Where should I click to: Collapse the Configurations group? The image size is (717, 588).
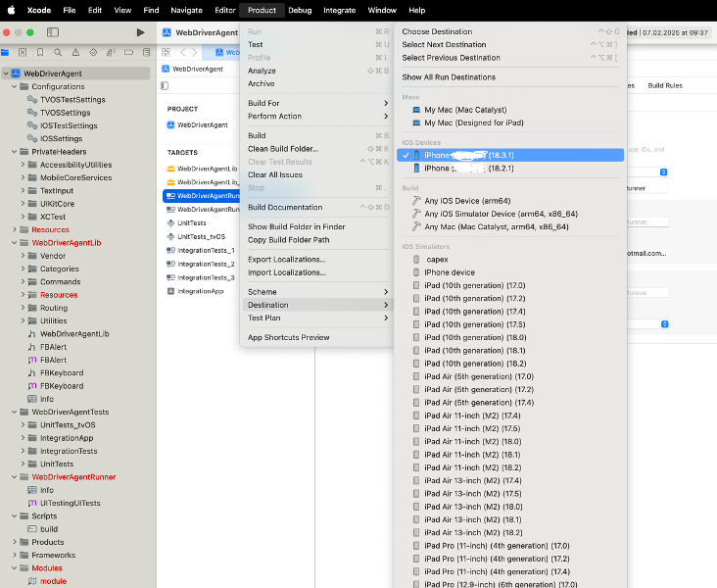(x=14, y=86)
